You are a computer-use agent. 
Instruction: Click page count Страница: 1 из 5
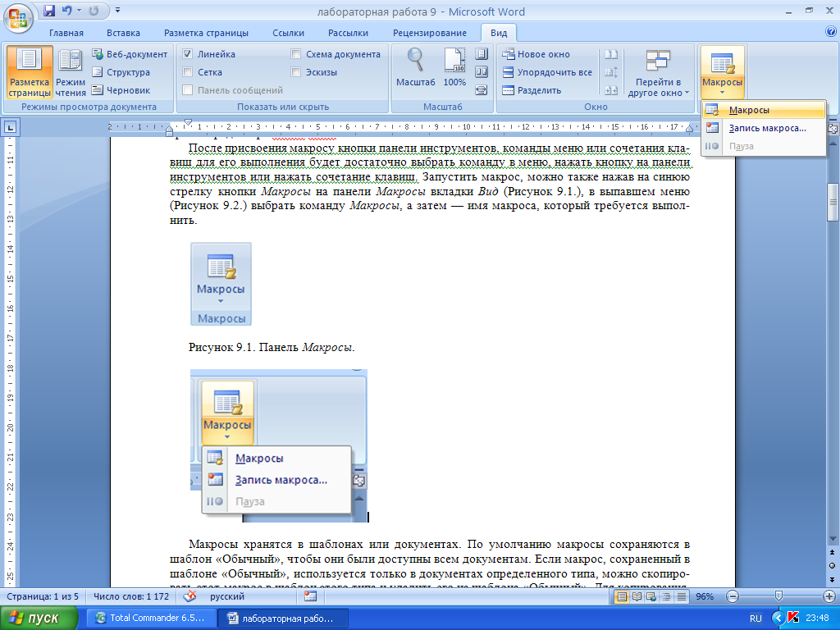click(x=43, y=596)
